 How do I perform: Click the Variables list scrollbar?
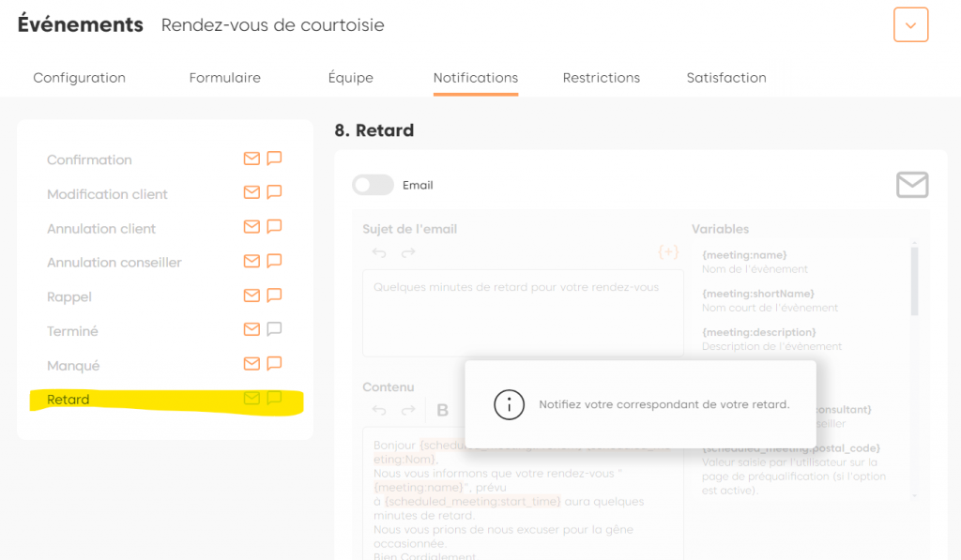tap(915, 280)
